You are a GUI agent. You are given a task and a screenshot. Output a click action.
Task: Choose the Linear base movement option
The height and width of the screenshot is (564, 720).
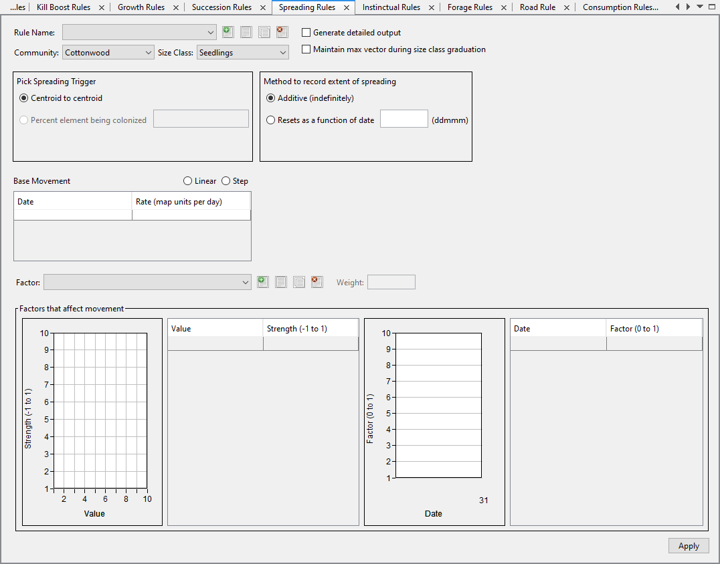[x=188, y=181]
